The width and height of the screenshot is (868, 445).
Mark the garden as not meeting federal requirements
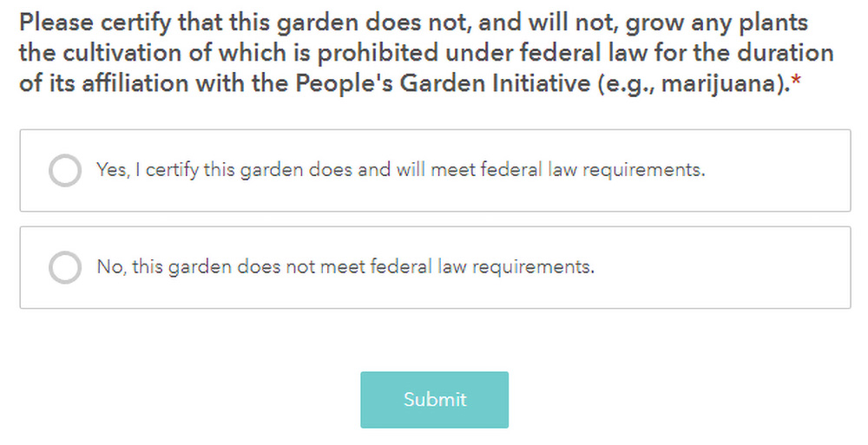pyautogui.click(x=65, y=267)
